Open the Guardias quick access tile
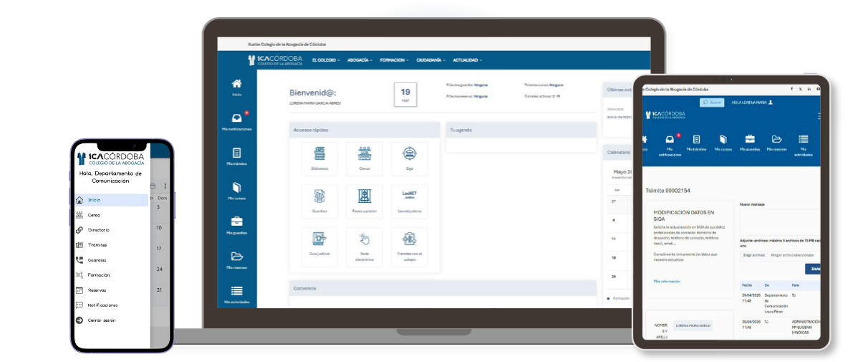 (x=319, y=202)
